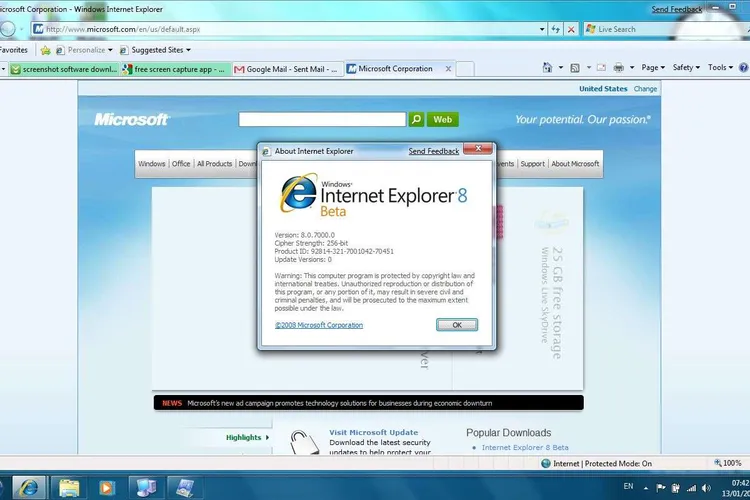This screenshot has width=750, height=500.
Task: Open Windows Media Player from taskbar
Action: [106, 488]
